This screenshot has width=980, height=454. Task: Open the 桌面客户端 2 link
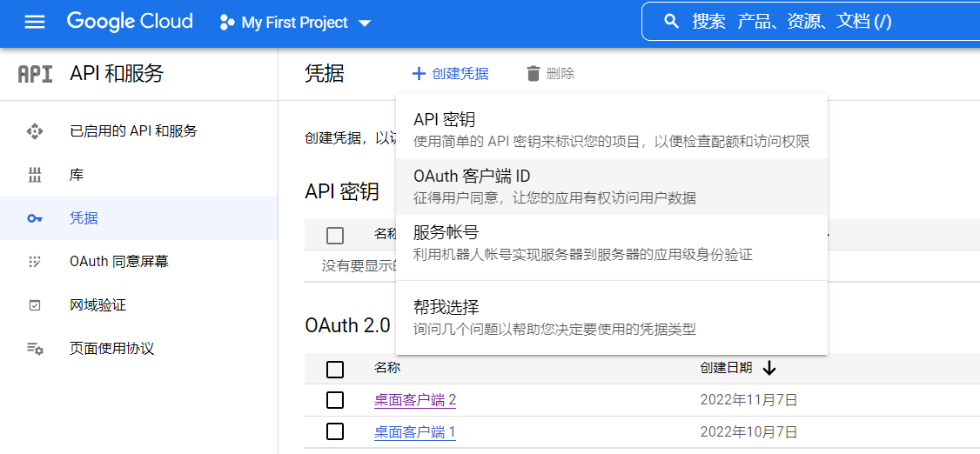tap(415, 400)
